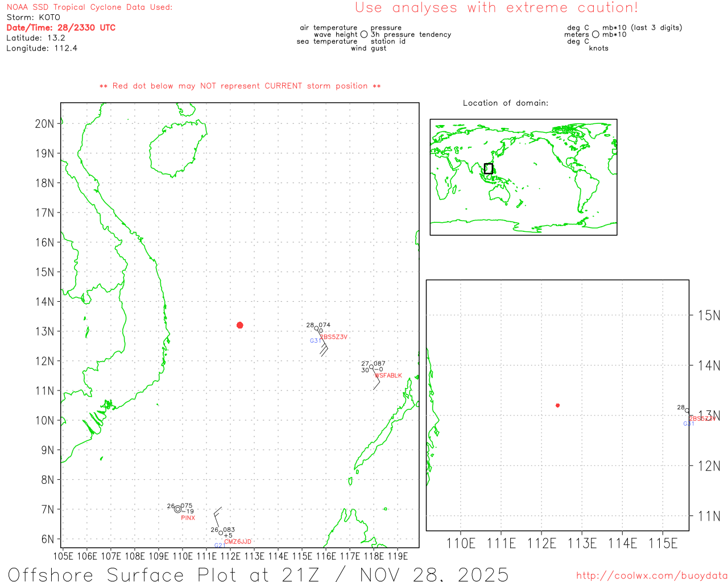Image resolution: width=728 pixels, height=582 pixels.
Task: Click the black domain box on the world map
Action: [489, 169]
